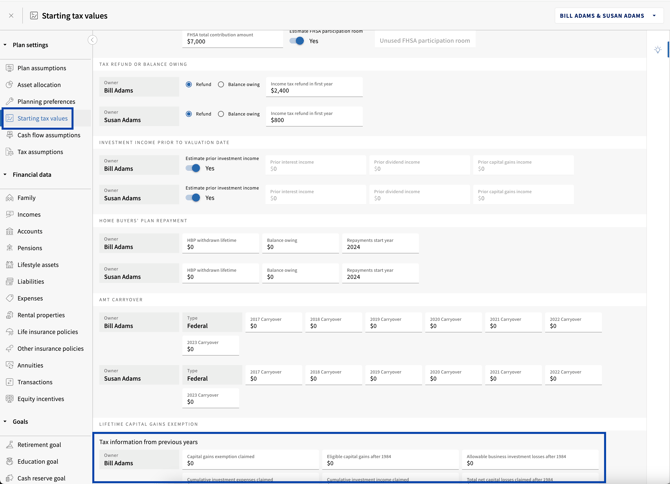Collapse the Plan settings section

click(5, 45)
